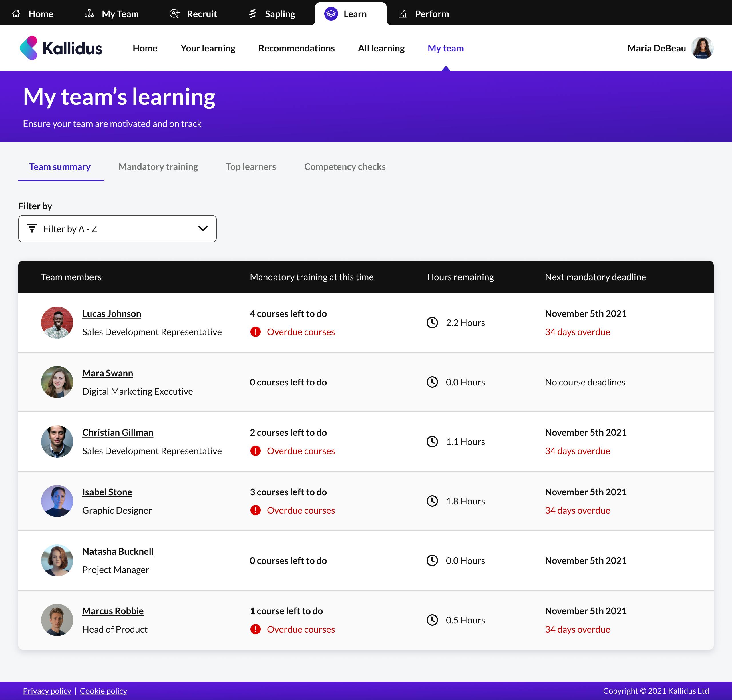Select the Recruit app icon
The width and height of the screenshot is (732, 700).
tap(174, 13)
